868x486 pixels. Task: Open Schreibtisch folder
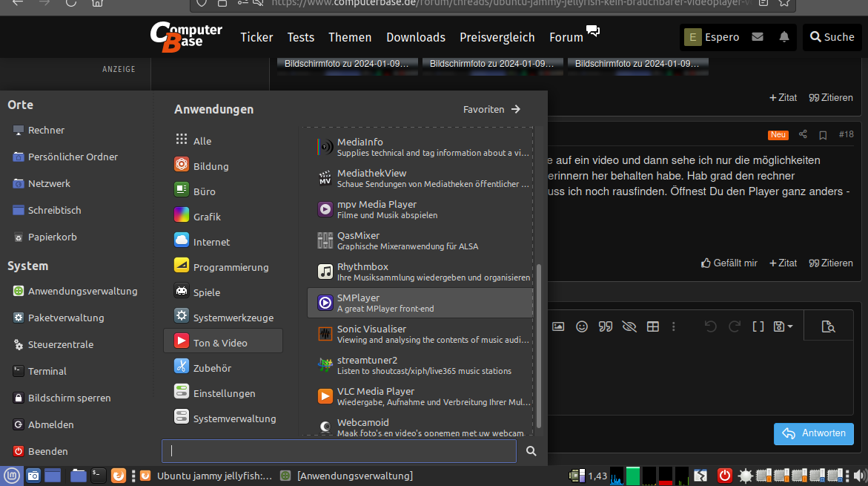pyautogui.click(x=47, y=209)
